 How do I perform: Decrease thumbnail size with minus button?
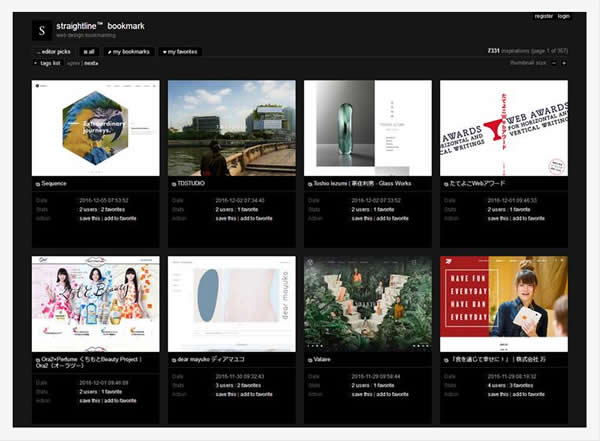pos(552,63)
